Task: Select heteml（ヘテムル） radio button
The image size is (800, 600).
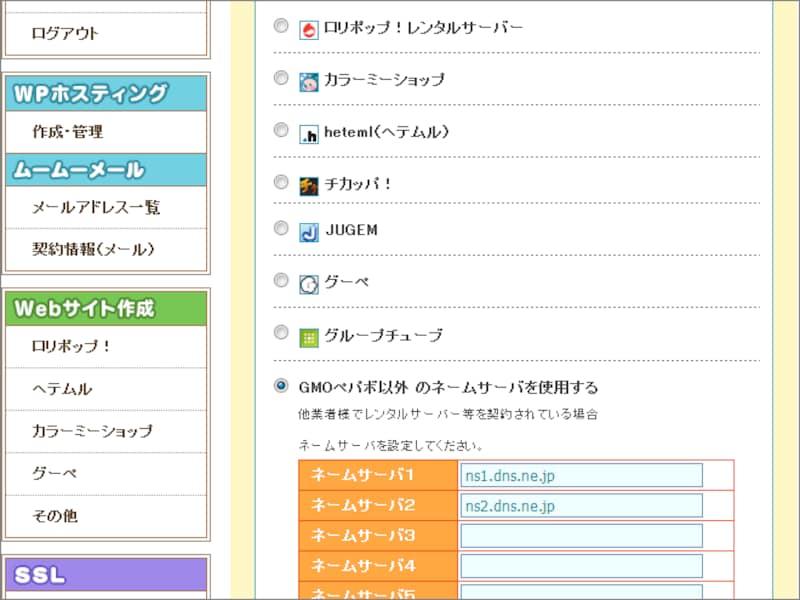Action: (x=281, y=130)
